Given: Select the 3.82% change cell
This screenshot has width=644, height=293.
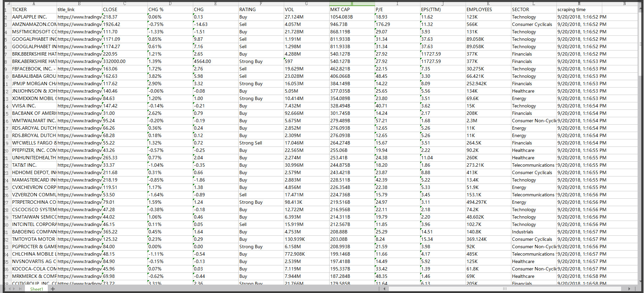Looking at the screenshot, I should 170,76.
